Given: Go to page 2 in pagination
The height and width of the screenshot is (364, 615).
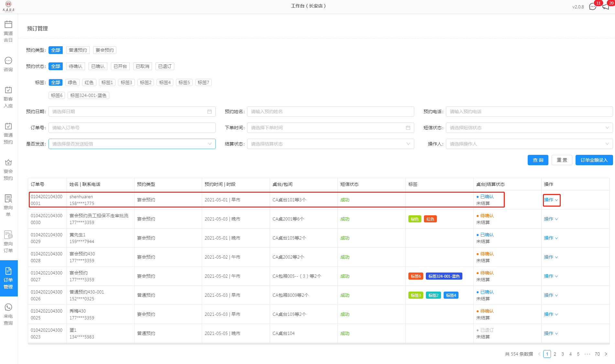Looking at the screenshot, I should (555, 354).
